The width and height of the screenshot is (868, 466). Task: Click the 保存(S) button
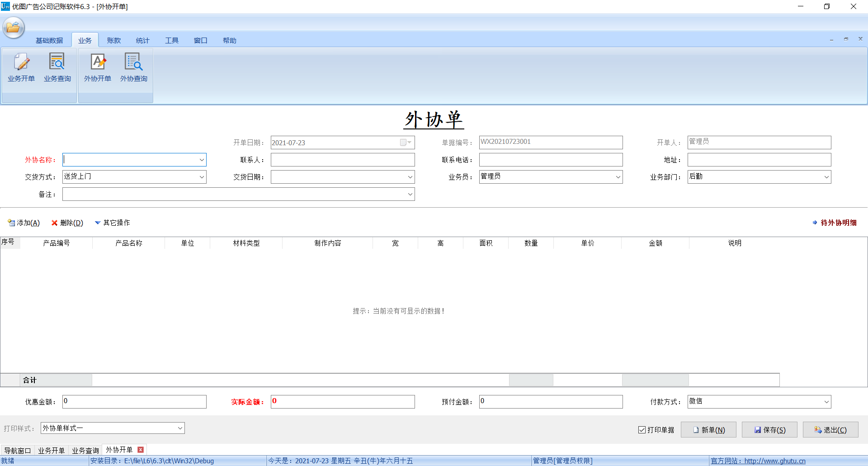coord(769,430)
